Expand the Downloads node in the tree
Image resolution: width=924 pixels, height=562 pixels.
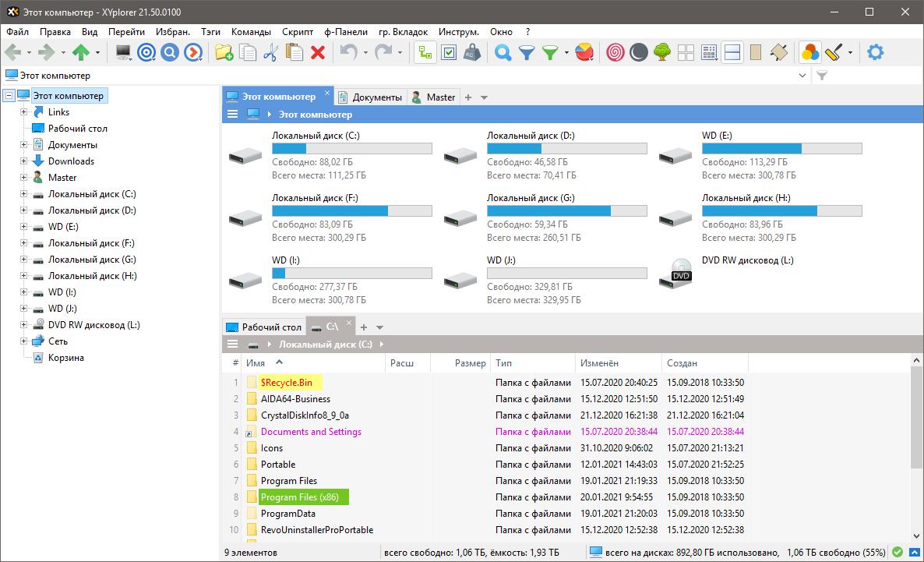24,161
